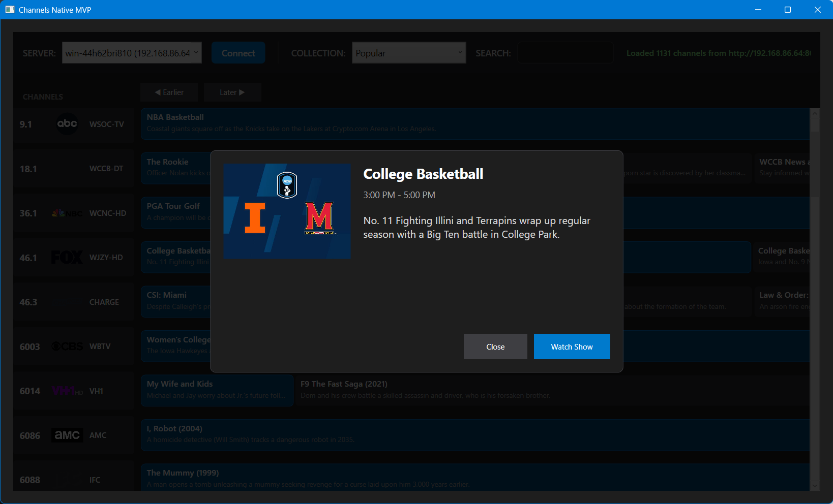Click the app icon in title bar
Viewport: 833px width, 504px height.
[x=10, y=10]
